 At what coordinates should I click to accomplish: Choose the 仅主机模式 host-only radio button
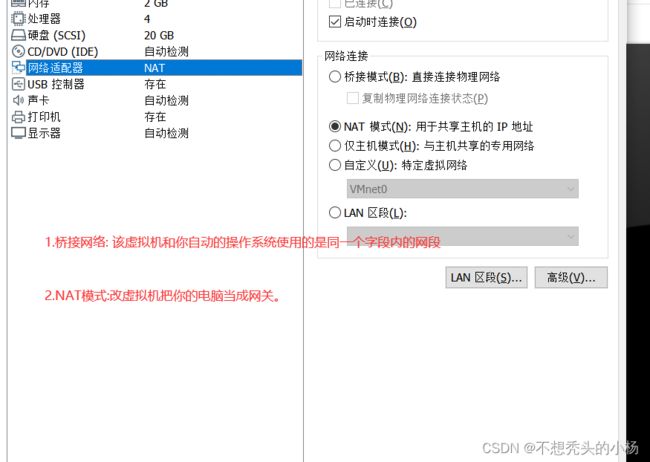pos(335,146)
